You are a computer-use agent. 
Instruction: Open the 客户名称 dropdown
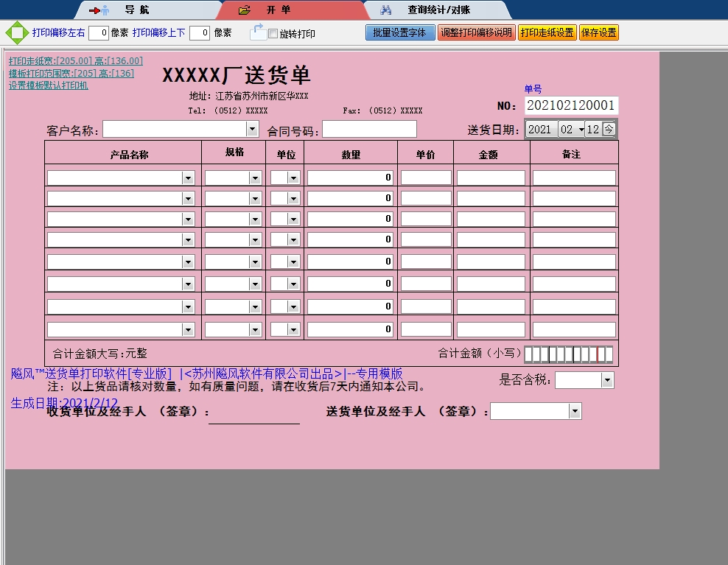tap(251, 128)
